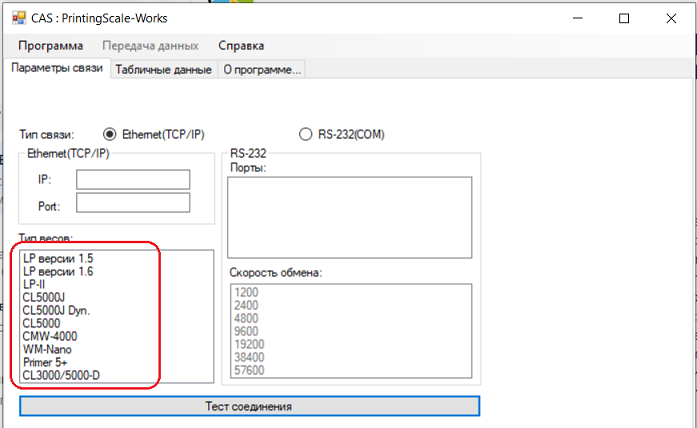Open the Программа menu
This screenshot has height=428, width=697.
pos(50,46)
